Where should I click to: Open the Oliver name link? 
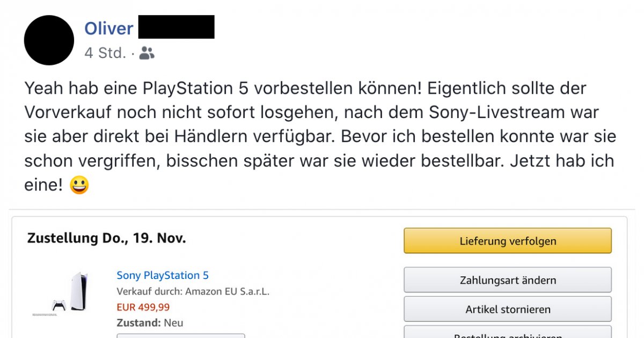(108, 28)
